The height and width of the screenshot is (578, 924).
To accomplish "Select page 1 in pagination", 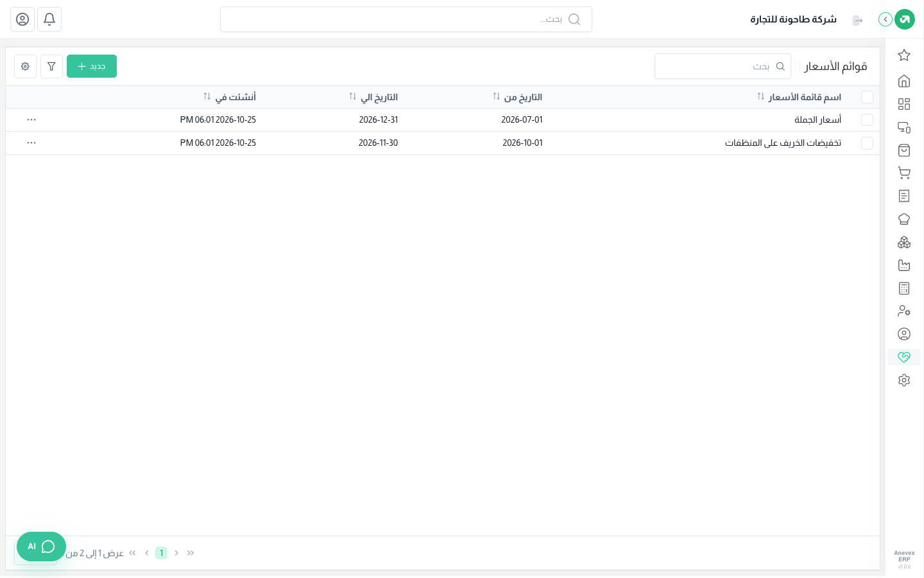I will [161, 553].
